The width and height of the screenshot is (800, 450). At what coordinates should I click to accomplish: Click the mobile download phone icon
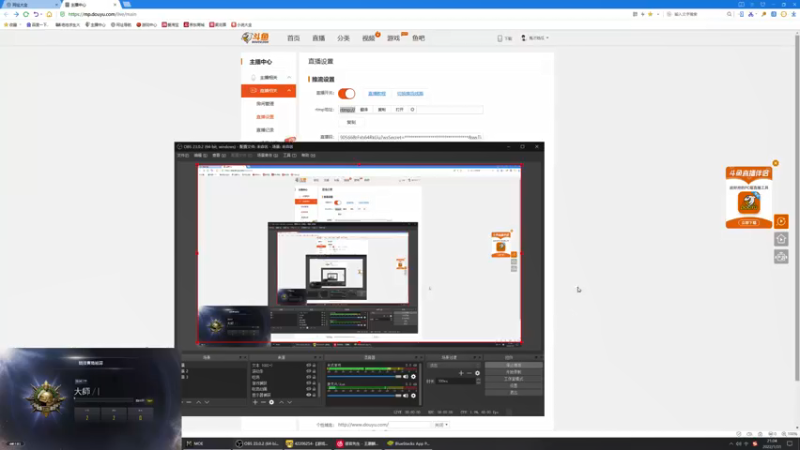(500, 38)
